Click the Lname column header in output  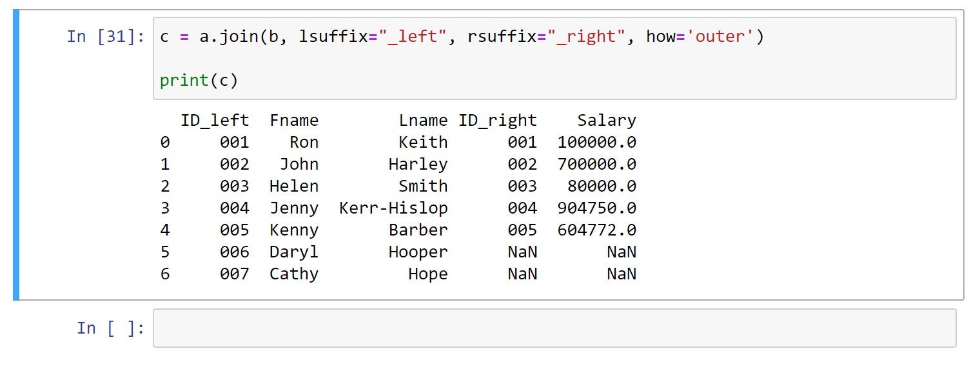coord(423,120)
